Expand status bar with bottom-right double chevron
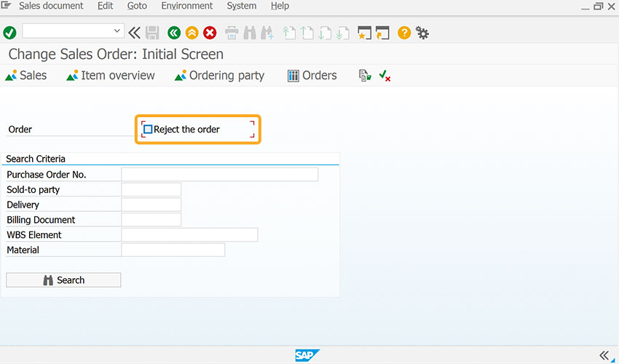Image resolution: width=619 pixels, height=364 pixels. coord(604,355)
